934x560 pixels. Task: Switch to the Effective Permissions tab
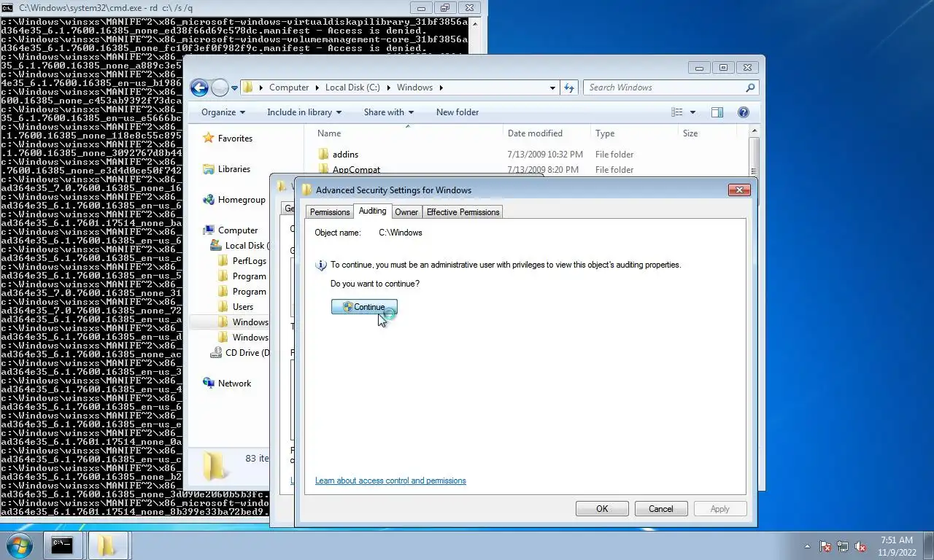click(463, 212)
